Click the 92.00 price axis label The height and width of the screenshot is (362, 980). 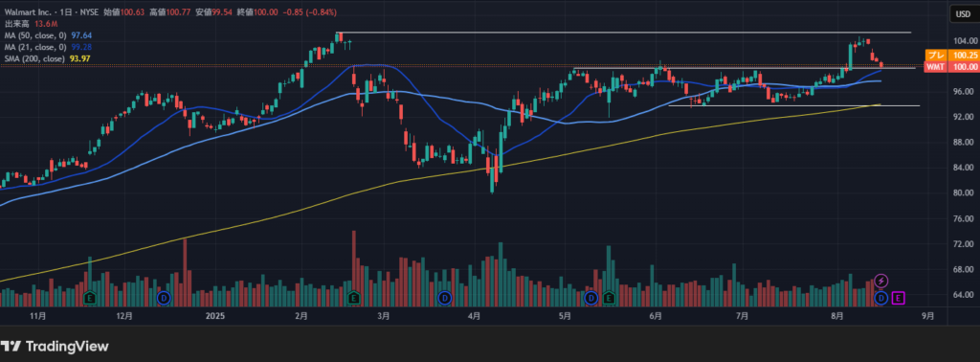click(962, 117)
